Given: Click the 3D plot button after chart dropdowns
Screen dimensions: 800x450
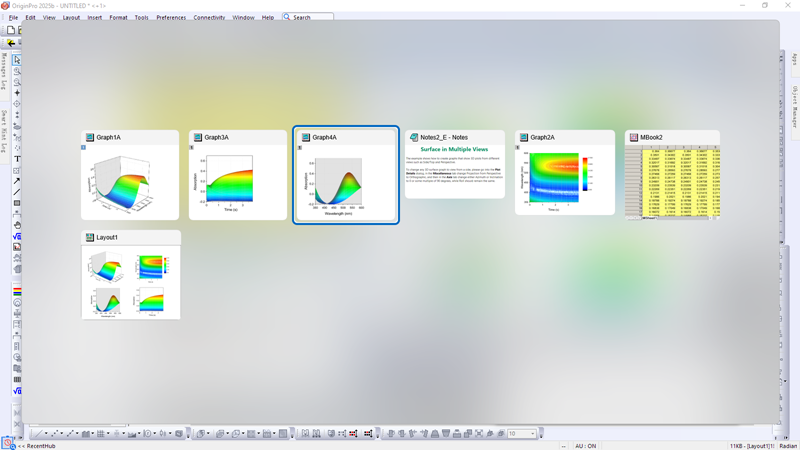Looking at the screenshot, I should 179,434.
